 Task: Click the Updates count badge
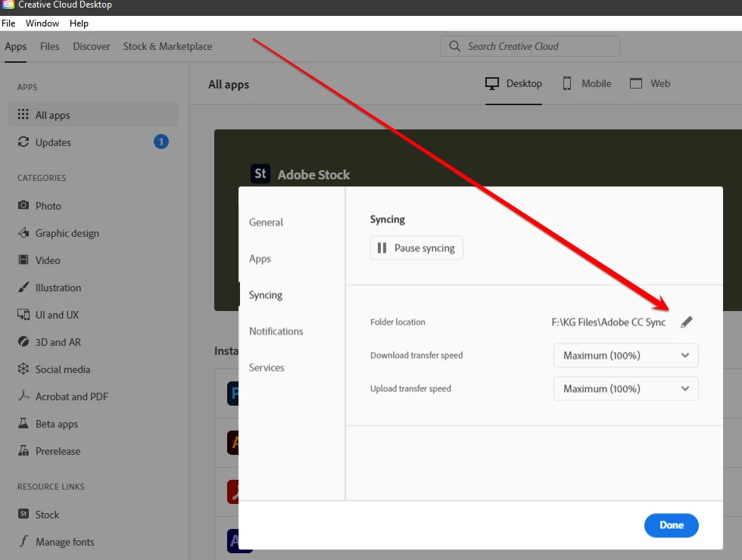coord(161,142)
